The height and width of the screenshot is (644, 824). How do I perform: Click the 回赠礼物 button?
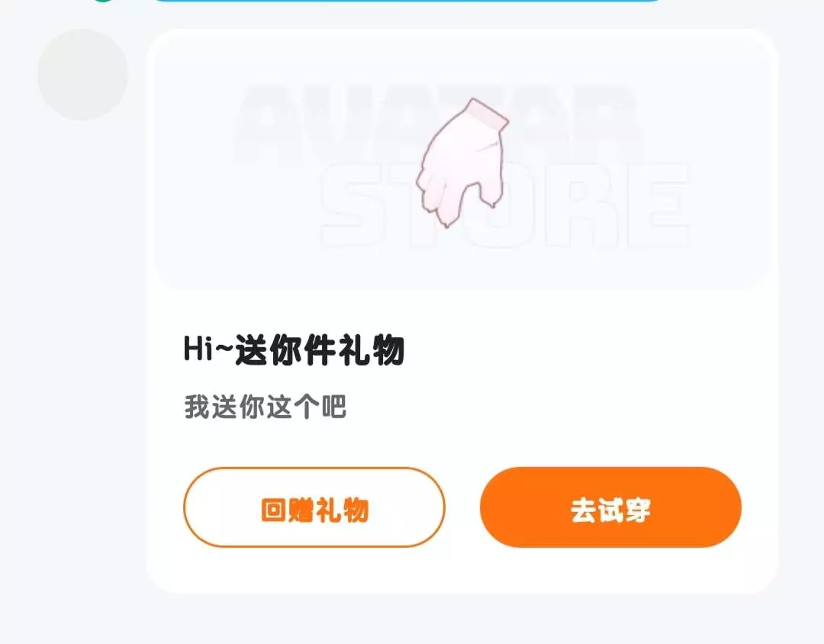pyautogui.click(x=314, y=507)
